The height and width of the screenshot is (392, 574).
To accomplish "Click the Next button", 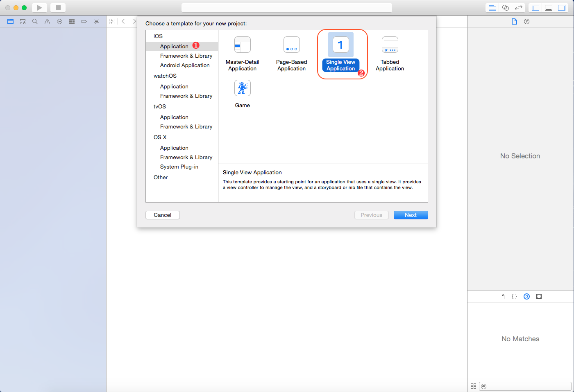I will [411, 215].
